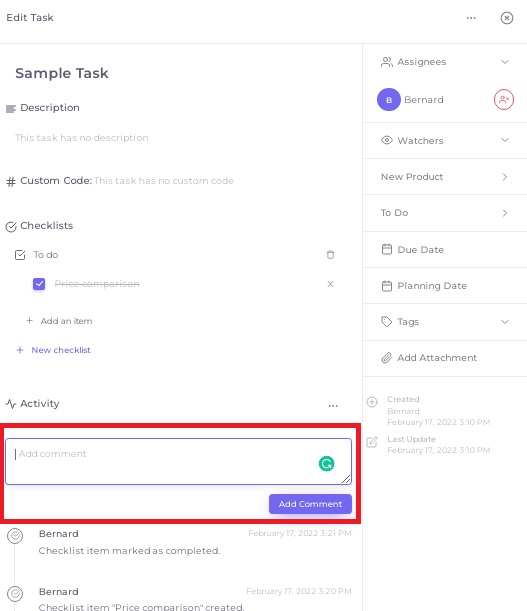This screenshot has width=527, height=611.
Task: Open the Edit Task three-dot menu
Action: [471, 18]
